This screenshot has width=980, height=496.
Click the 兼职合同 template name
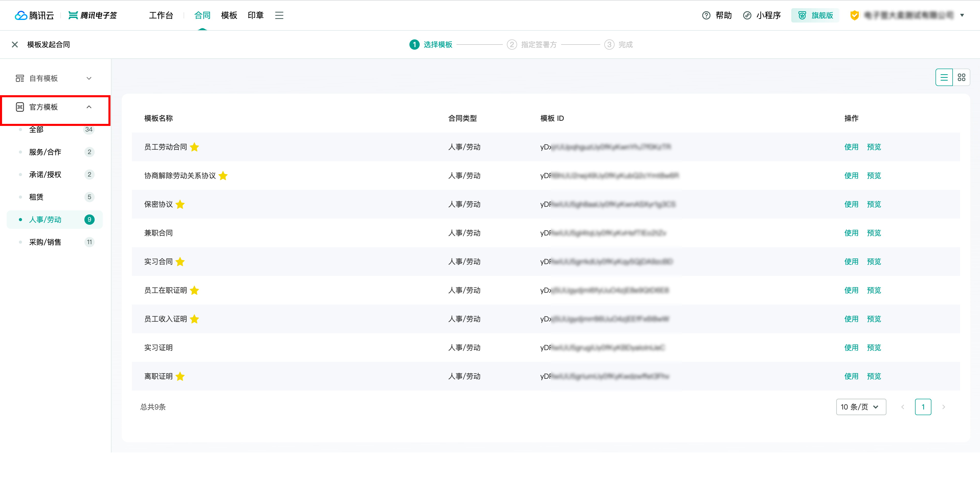[x=158, y=233]
